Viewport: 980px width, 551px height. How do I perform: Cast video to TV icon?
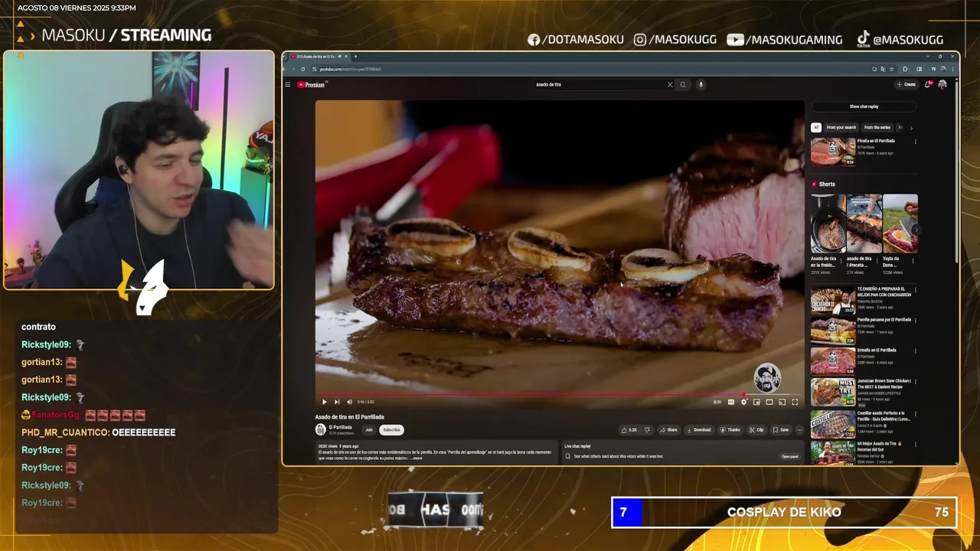tap(782, 402)
